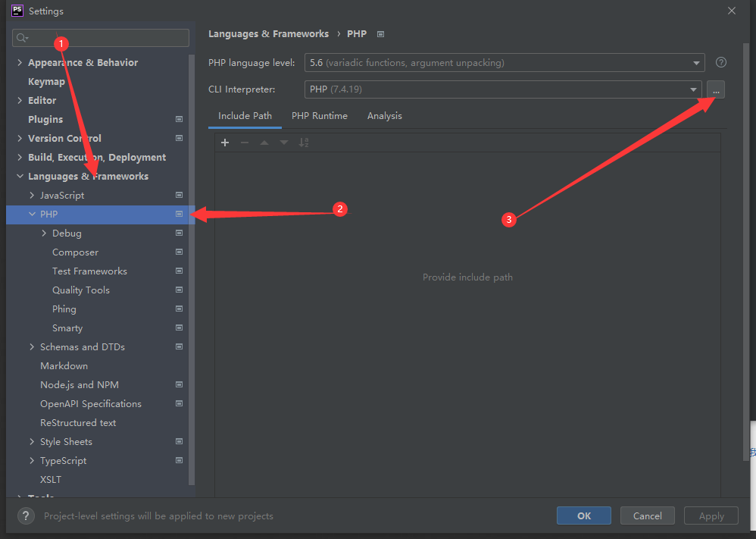Switch to the PHP Runtime tab
Screen dimensions: 756x539
click(x=320, y=116)
